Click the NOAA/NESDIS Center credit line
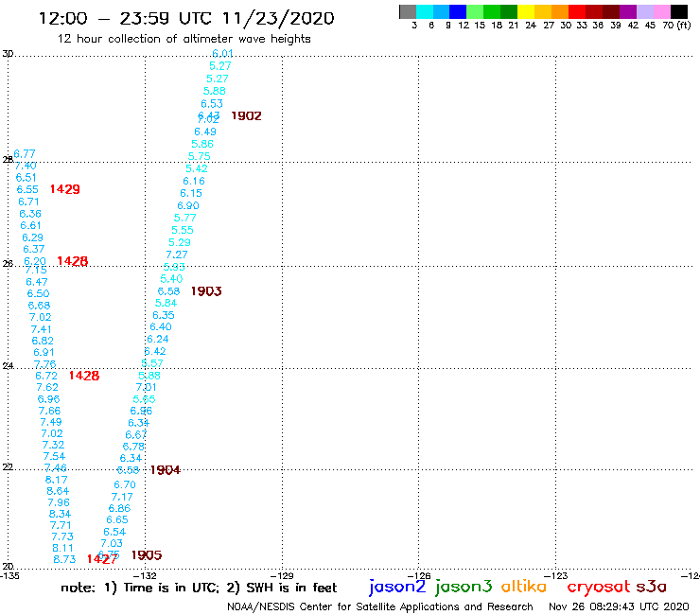The width and height of the screenshot is (700, 615). (380, 606)
